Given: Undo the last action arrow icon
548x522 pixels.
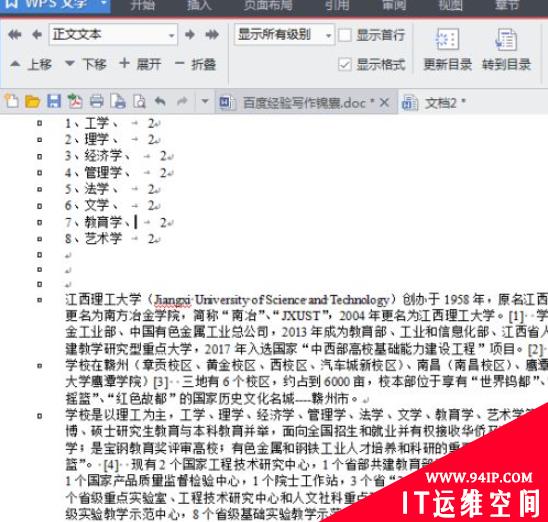Looking at the screenshot, I should click(160, 102).
